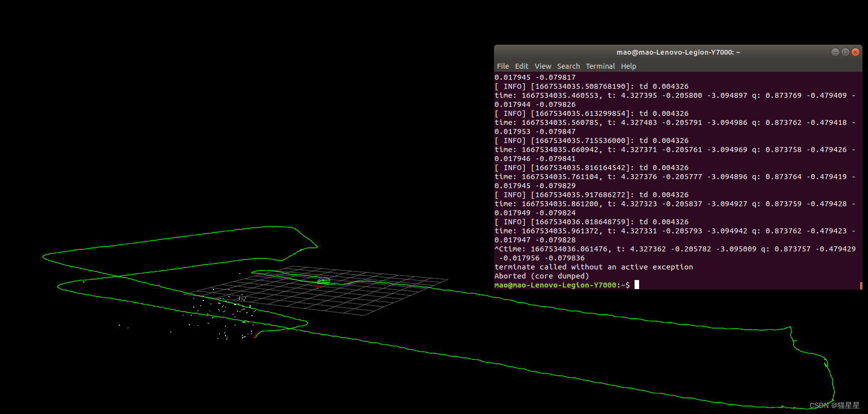Click the '0.017953 -0.079847' output line

click(x=535, y=131)
